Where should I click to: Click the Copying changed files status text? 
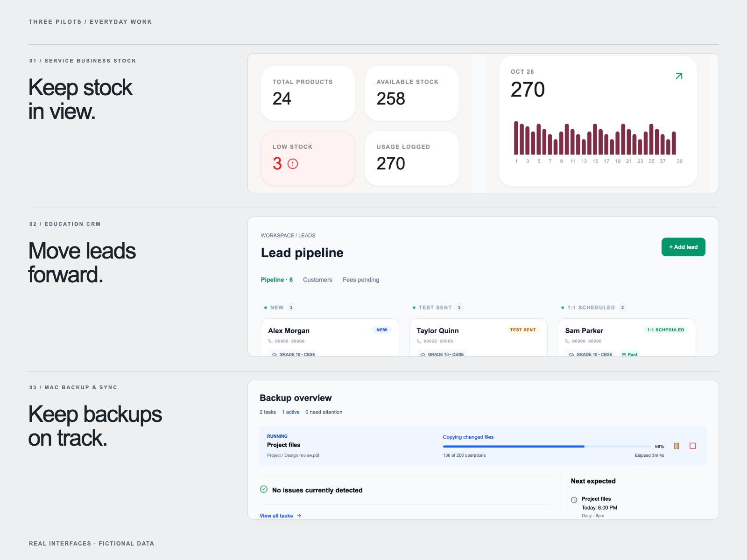(468, 437)
